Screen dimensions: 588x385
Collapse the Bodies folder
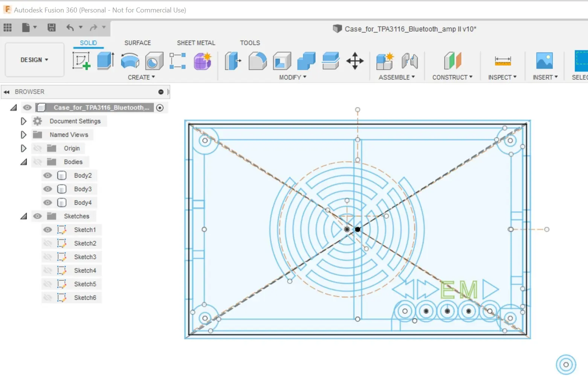pyautogui.click(x=24, y=162)
